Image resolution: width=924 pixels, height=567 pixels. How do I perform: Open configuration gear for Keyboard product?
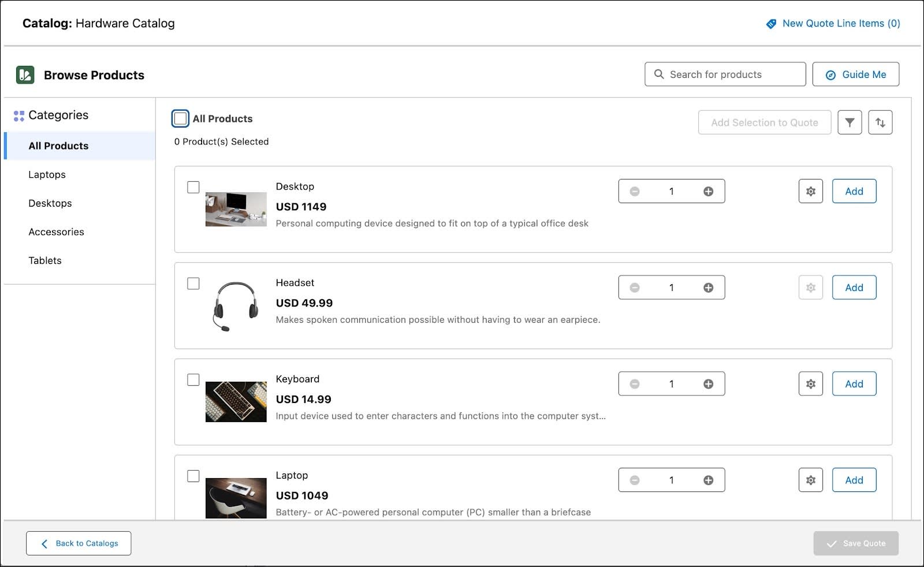(x=810, y=383)
